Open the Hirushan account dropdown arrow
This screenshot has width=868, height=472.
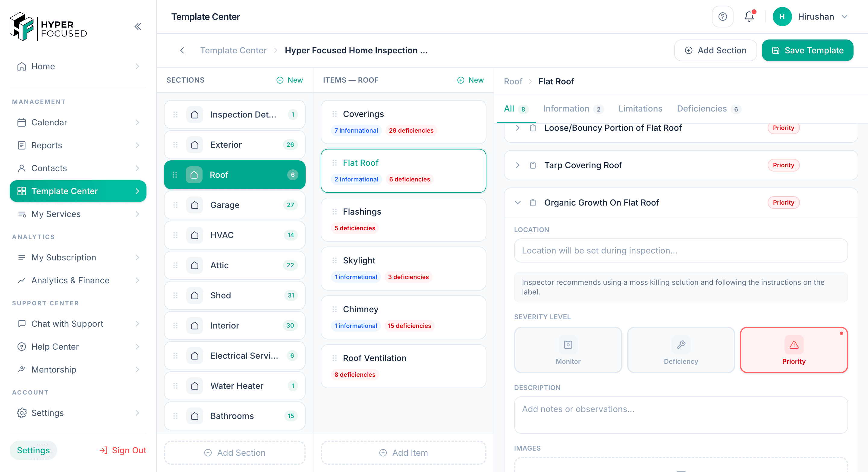click(844, 17)
